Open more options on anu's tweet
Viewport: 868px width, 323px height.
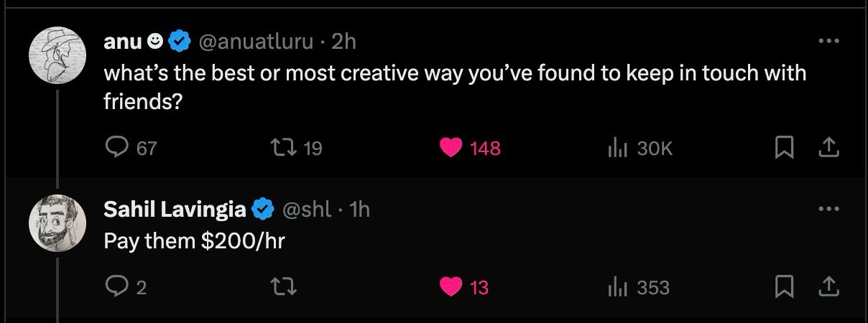(828, 42)
